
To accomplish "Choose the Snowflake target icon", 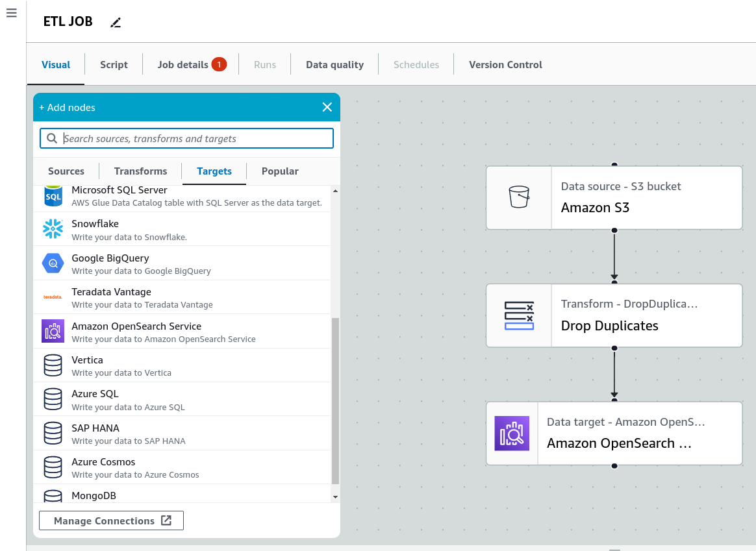I will [x=53, y=229].
